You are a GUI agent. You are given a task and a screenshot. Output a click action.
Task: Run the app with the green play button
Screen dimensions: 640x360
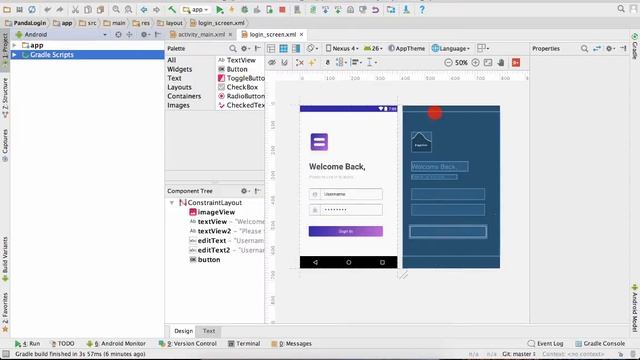tap(220, 9)
